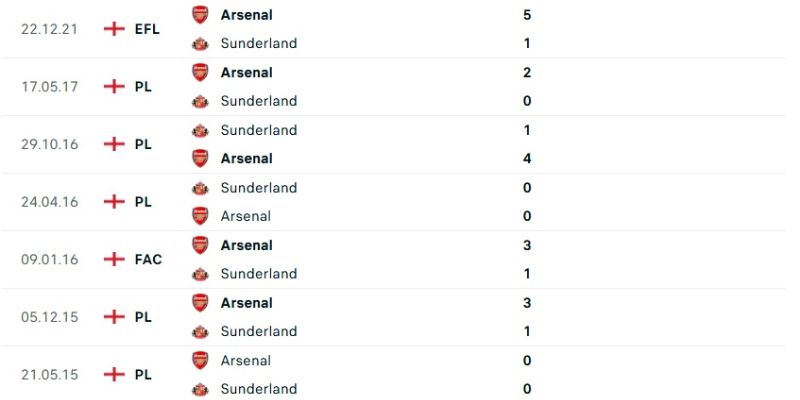Click Arsenal crest in 22.12.21 match
Screen dimensions: 800x400
tap(200, 15)
